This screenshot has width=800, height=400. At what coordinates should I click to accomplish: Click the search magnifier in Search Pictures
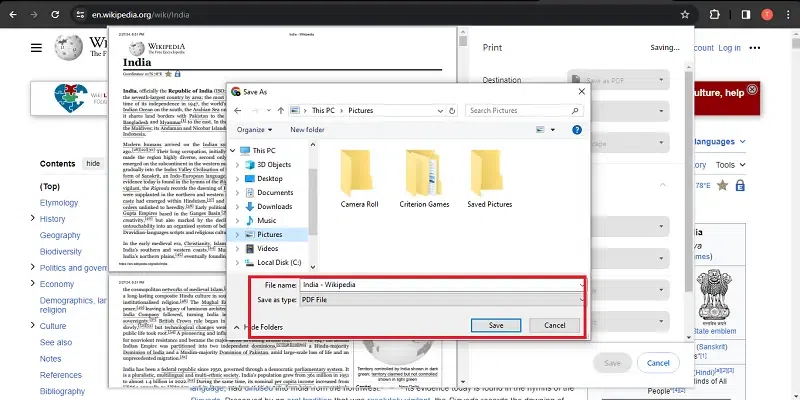(574, 110)
